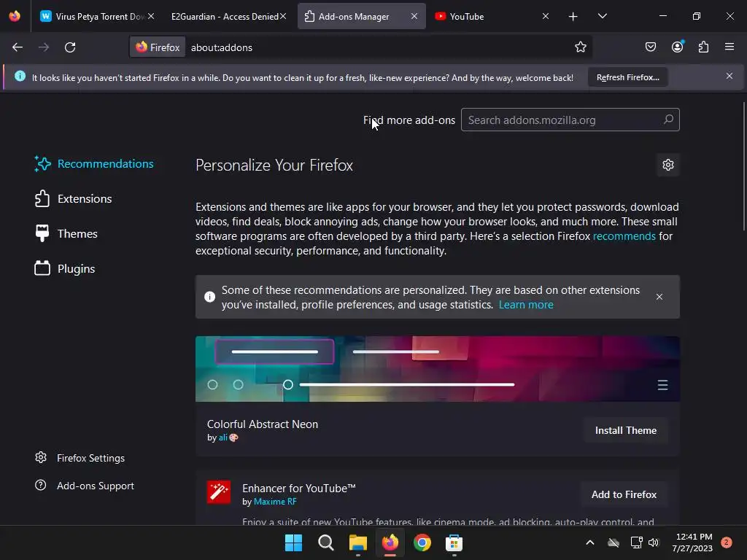
Task: Open the Recommendations section
Action: [x=94, y=164]
